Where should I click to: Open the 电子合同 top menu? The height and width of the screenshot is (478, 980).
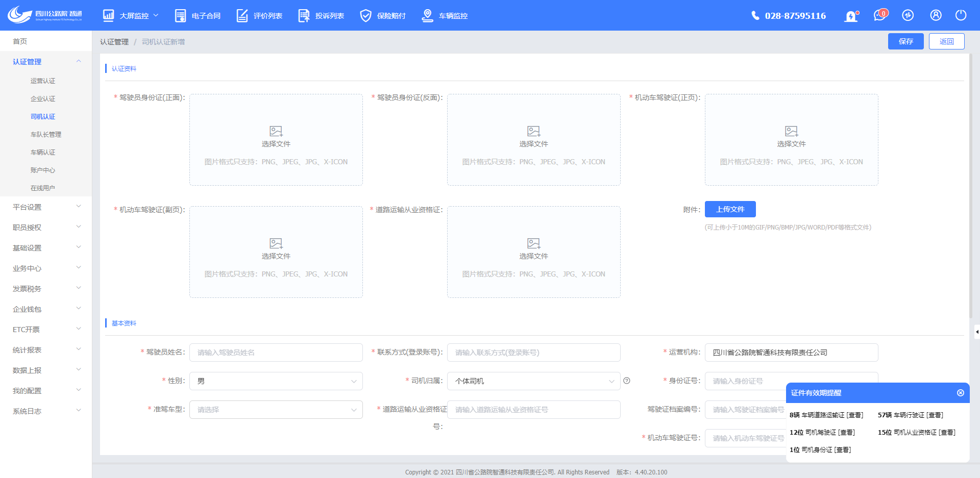click(x=198, y=16)
